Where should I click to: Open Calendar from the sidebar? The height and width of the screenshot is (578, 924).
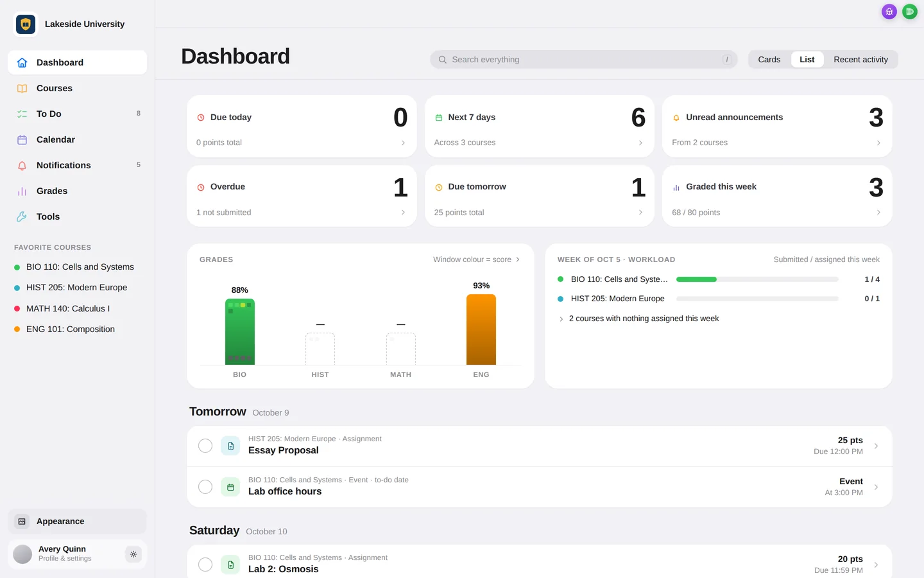[x=77, y=140]
